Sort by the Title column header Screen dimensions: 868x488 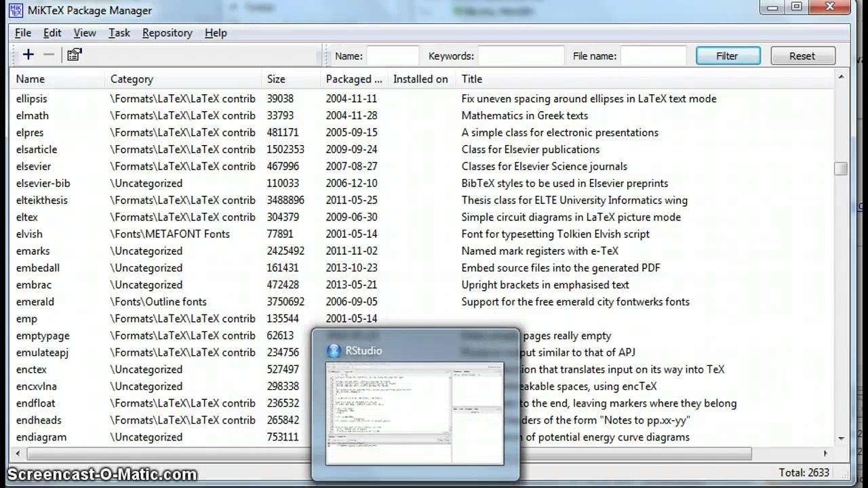pyautogui.click(x=644, y=79)
